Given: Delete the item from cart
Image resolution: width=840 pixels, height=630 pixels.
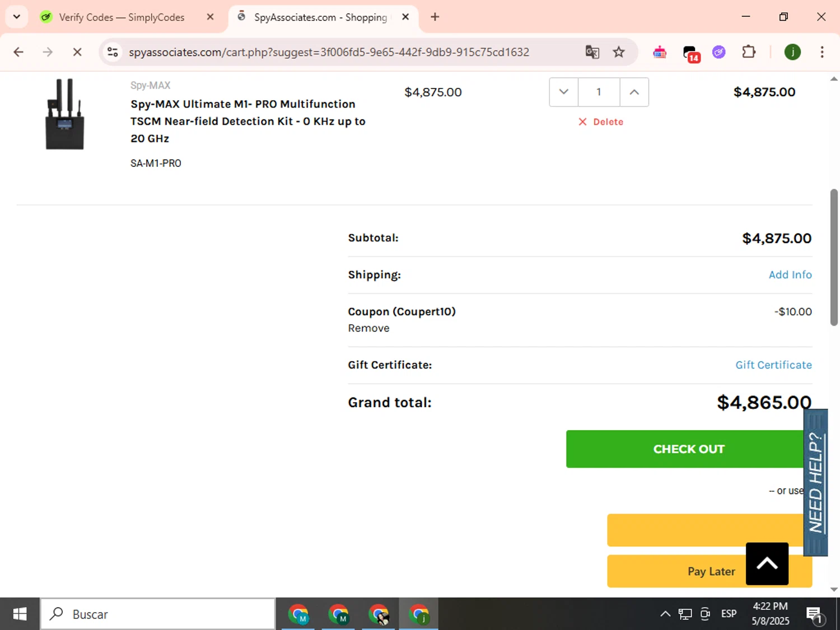Looking at the screenshot, I should [x=601, y=122].
